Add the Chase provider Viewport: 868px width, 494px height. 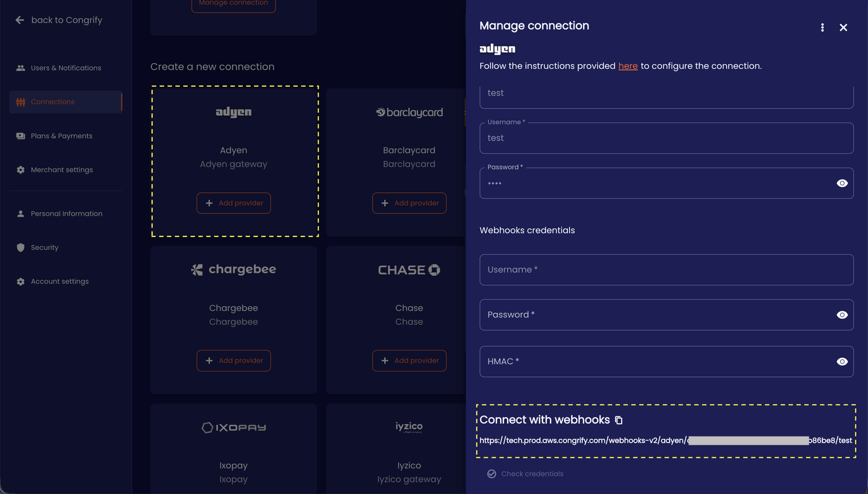[409, 361]
